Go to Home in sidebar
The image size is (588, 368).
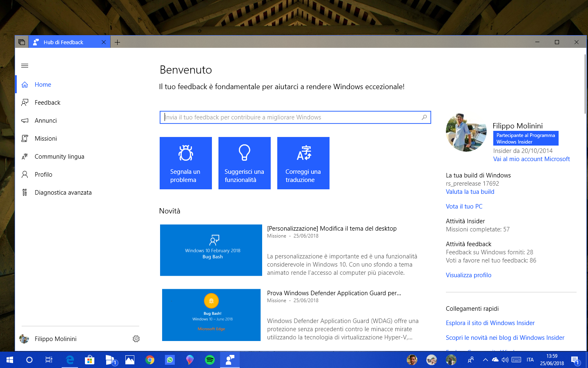click(78, 84)
